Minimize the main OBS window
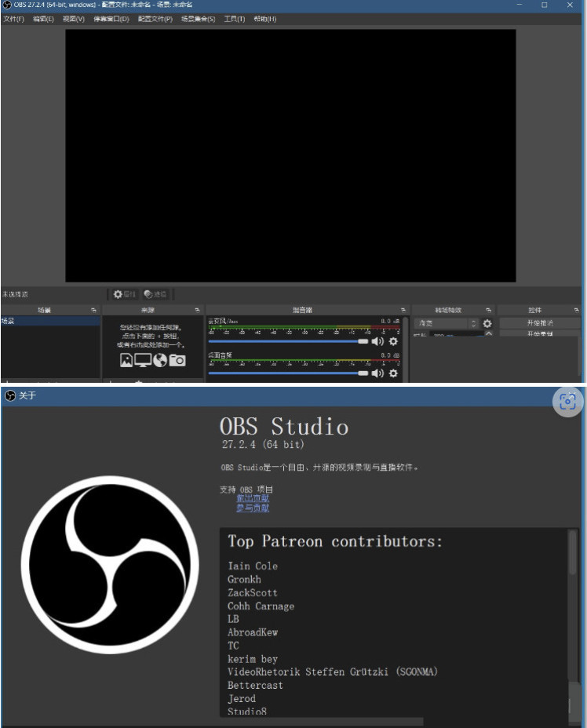Screen dimensions: 587x728 click(x=520, y=5)
